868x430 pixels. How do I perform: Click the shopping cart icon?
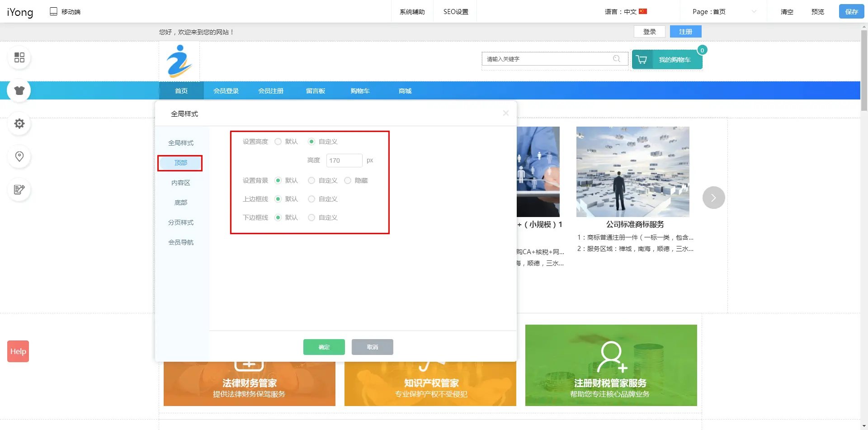[x=642, y=60]
